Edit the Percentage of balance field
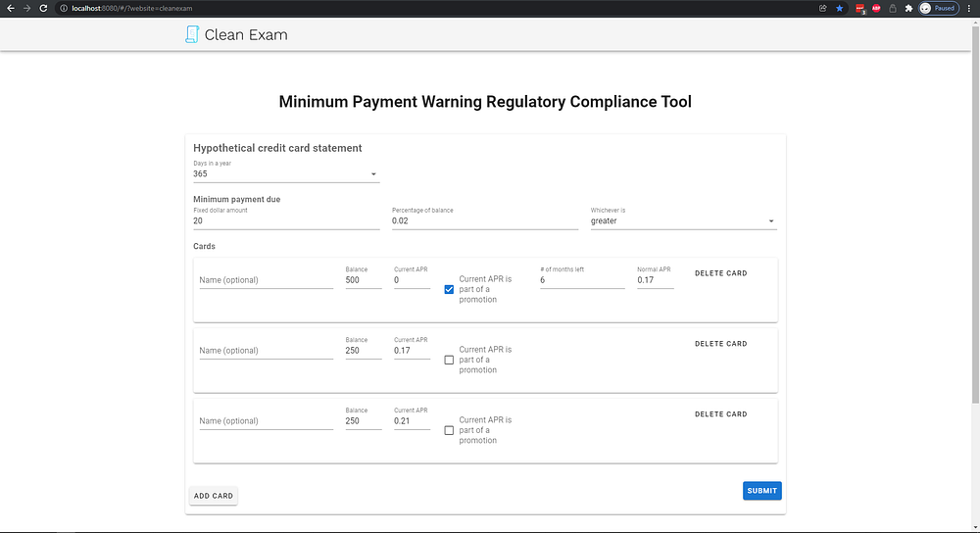Viewport: 980px width, 533px height. (485, 220)
